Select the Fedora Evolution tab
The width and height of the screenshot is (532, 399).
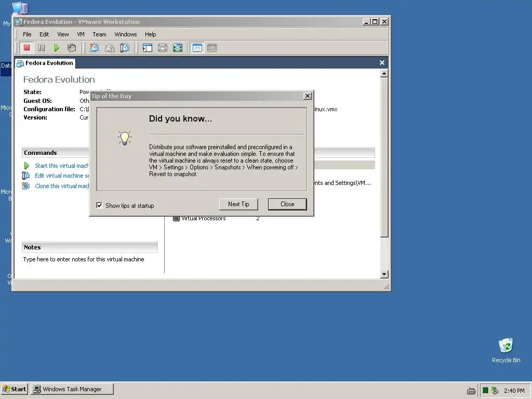tap(45, 63)
